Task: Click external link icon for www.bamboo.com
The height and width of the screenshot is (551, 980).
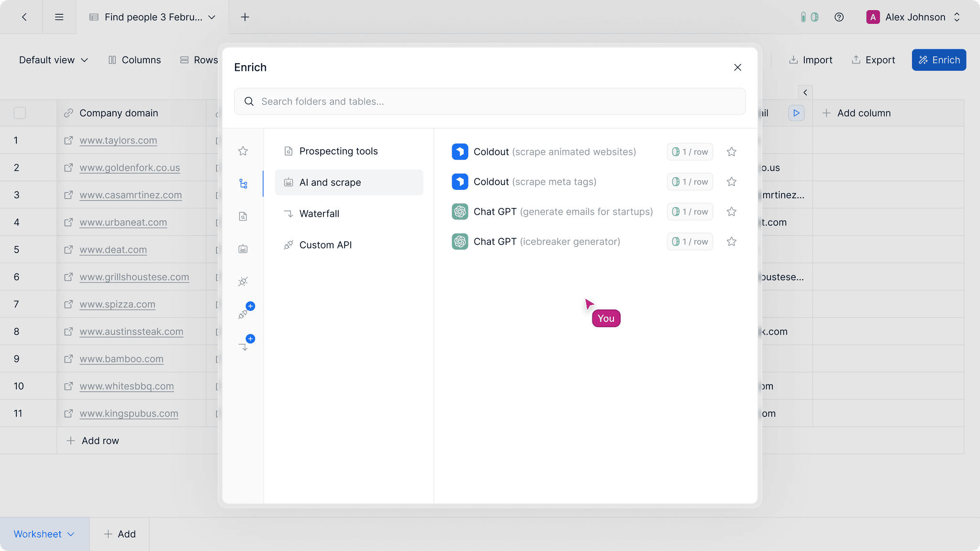Action: pyautogui.click(x=68, y=358)
